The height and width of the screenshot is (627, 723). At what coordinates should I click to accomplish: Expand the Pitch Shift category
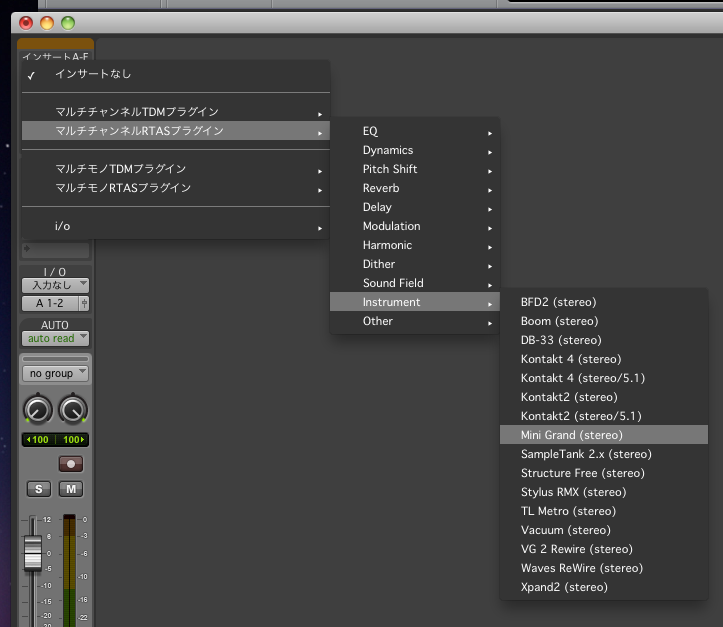(x=415, y=169)
